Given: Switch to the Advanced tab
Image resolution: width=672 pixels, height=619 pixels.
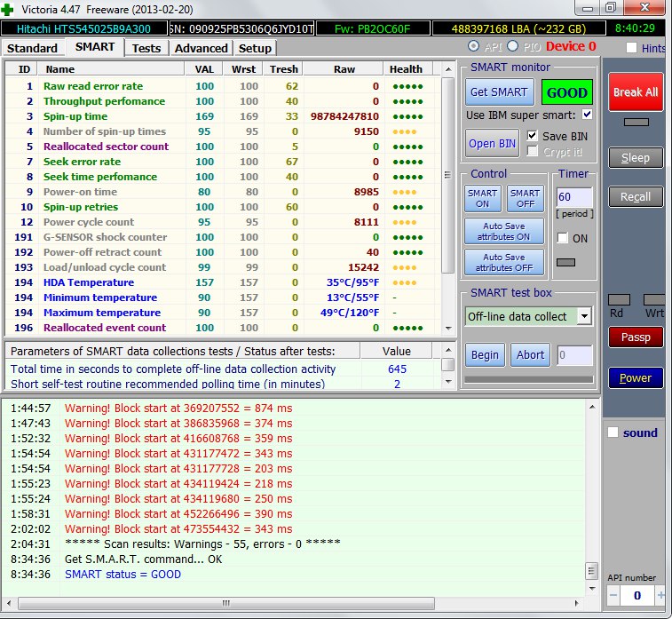Looking at the screenshot, I should pos(201,48).
